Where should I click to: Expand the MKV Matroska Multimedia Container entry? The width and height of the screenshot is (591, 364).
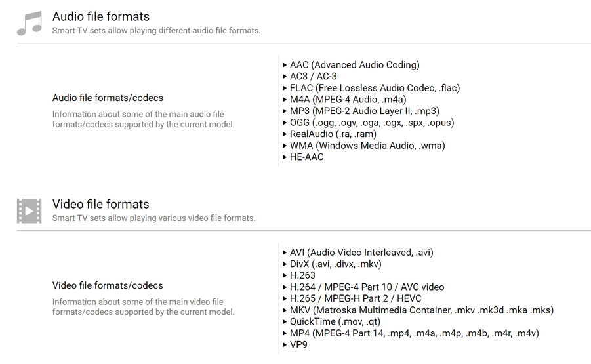point(421,310)
